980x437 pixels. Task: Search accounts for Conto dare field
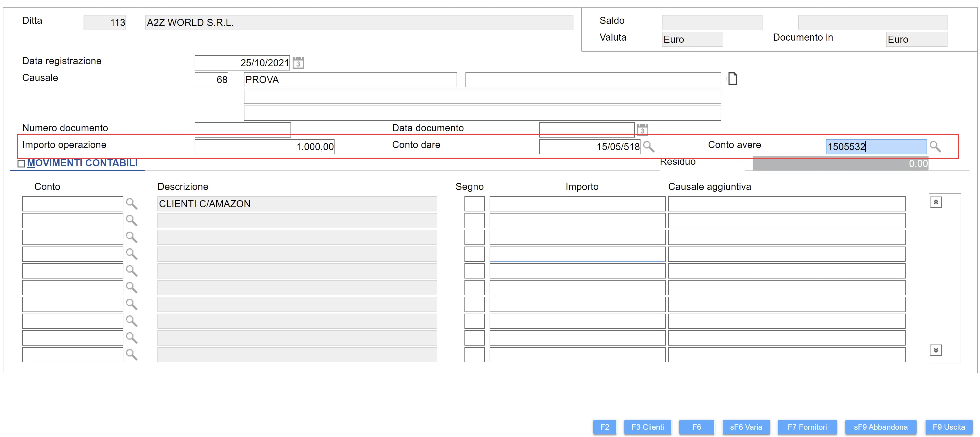(648, 146)
